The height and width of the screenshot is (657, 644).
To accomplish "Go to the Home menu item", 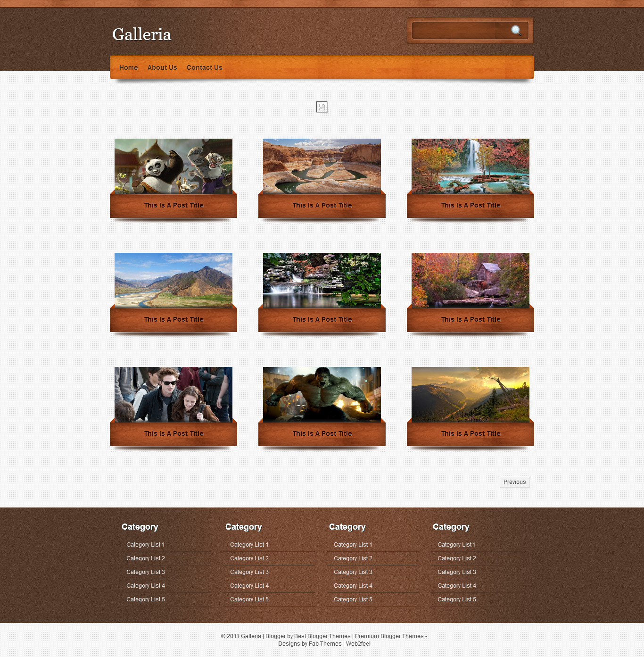I will tap(128, 67).
